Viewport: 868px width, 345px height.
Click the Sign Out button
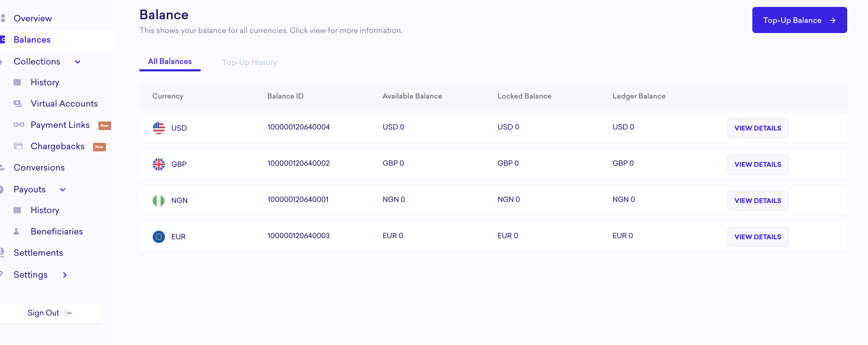50,313
